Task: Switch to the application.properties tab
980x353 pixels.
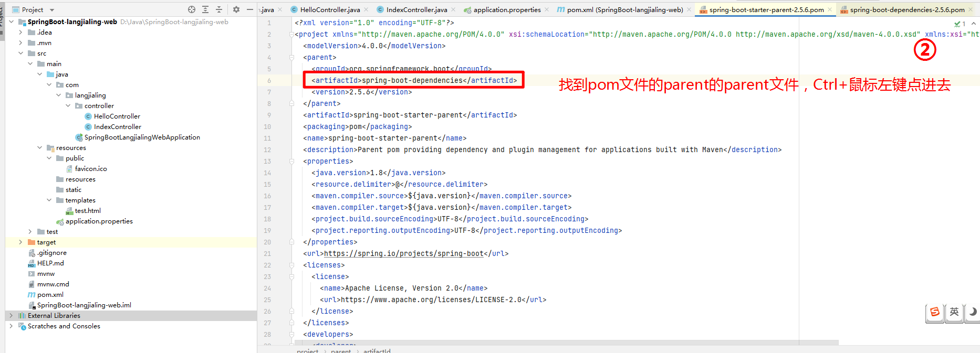Action: pyautogui.click(x=507, y=9)
